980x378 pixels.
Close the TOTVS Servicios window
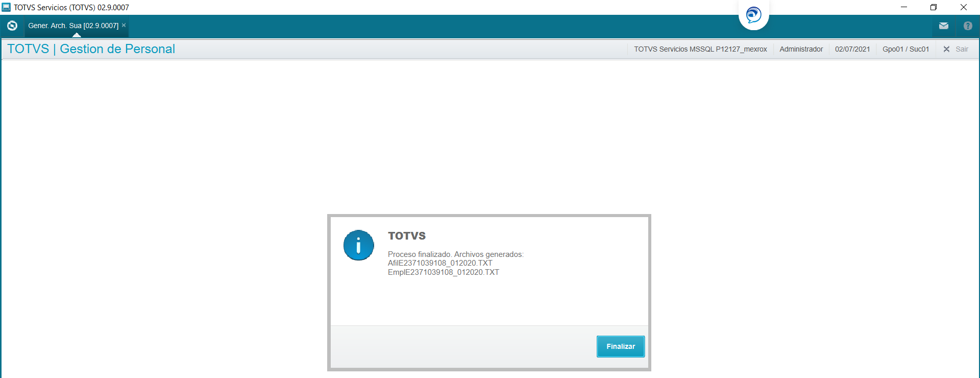click(964, 7)
